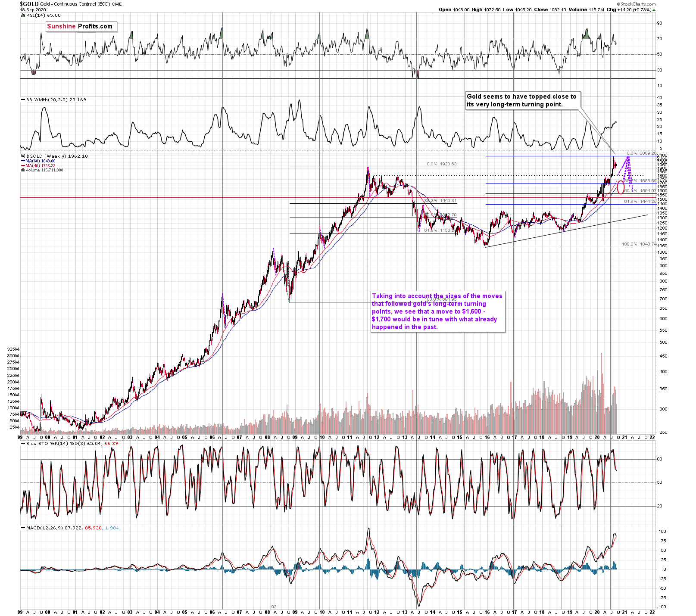696x616 pixels.
Task: Click the '0.0%: 1923.63' Fibonacci label
Action: (441, 164)
